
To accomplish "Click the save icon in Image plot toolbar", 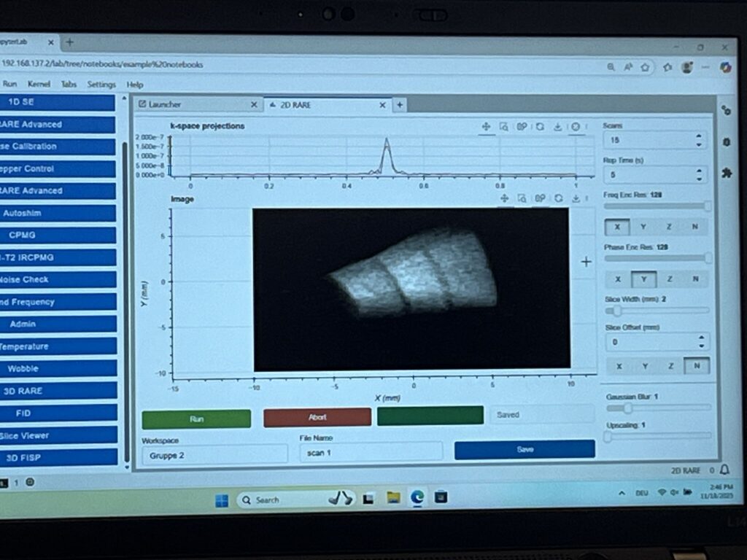I will [576, 198].
